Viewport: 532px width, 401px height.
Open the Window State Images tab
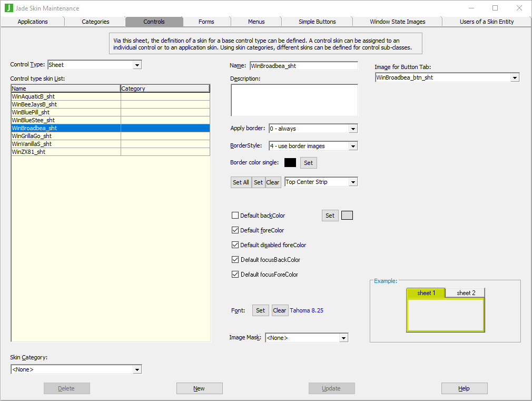397,22
